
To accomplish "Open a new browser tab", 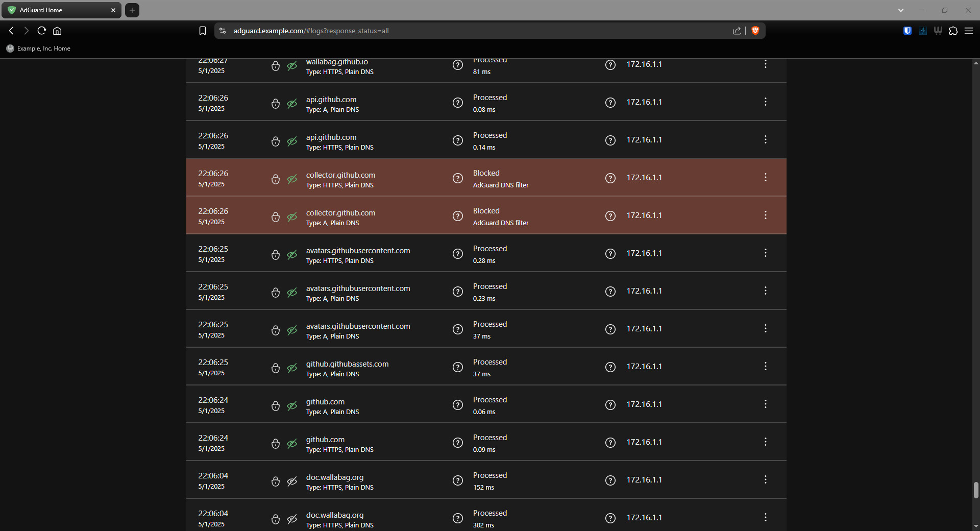I will [x=132, y=10].
